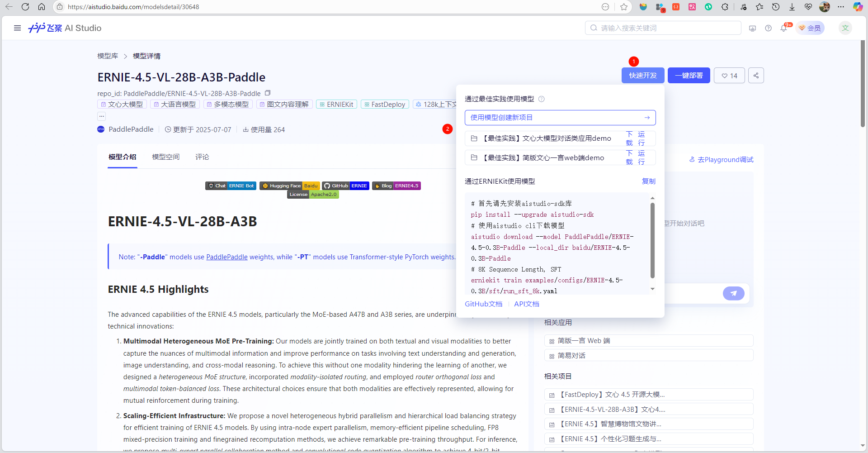This screenshot has height=453, width=868.
Task: Copy repo_id with the copy icon
Action: coord(268,93)
